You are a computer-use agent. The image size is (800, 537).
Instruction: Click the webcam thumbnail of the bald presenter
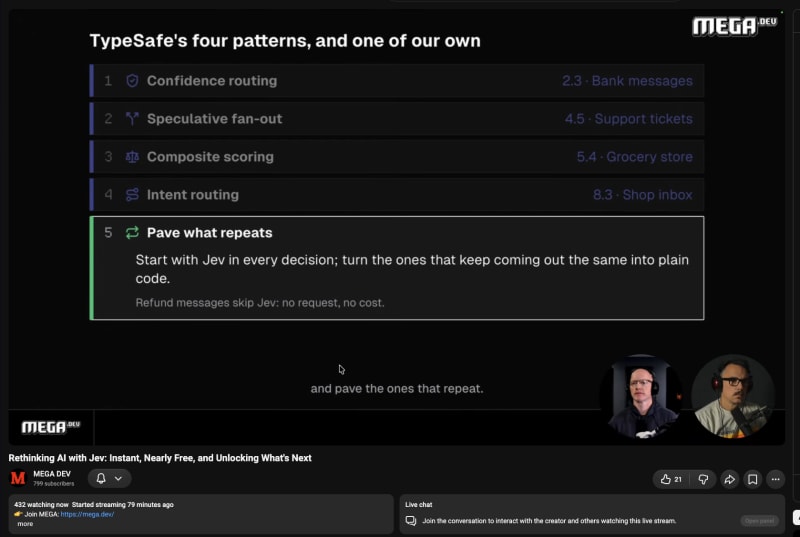pyautogui.click(x=642, y=397)
